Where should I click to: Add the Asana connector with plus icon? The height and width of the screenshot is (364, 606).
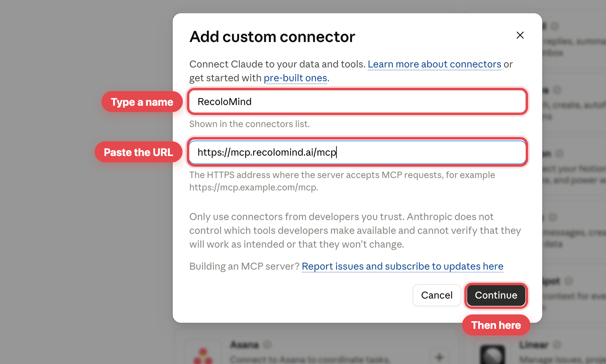pos(439,357)
